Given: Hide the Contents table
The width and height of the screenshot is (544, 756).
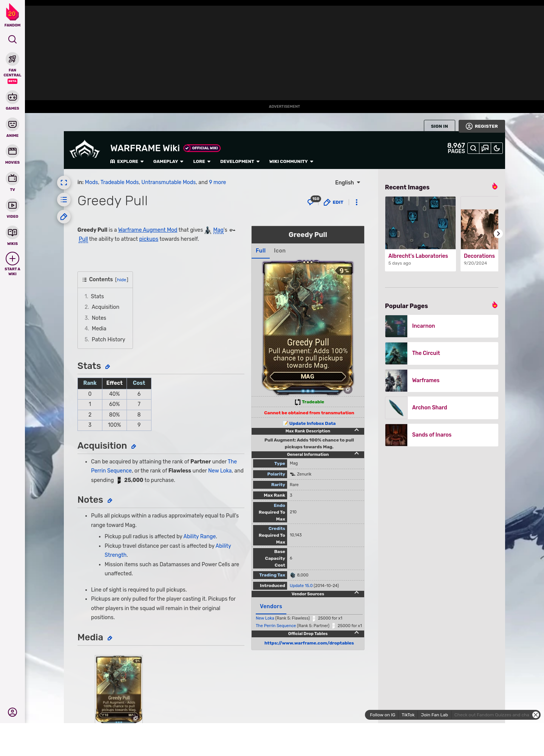Looking at the screenshot, I should tap(122, 280).
